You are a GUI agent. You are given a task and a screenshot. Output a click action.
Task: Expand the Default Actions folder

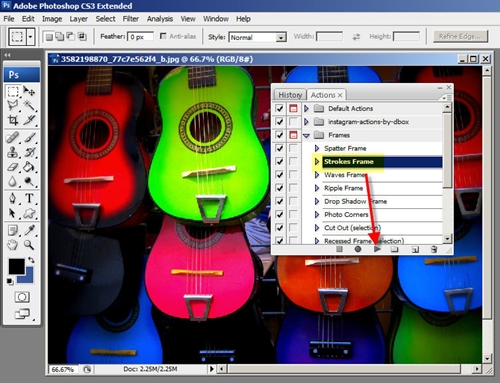pyautogui.click(x=306, y=108)
